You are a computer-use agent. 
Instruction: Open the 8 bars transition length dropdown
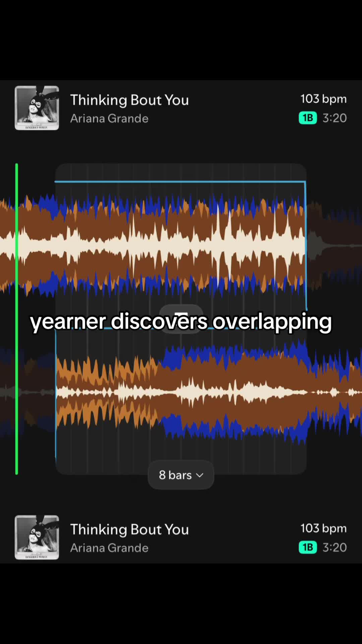[181, 475]
